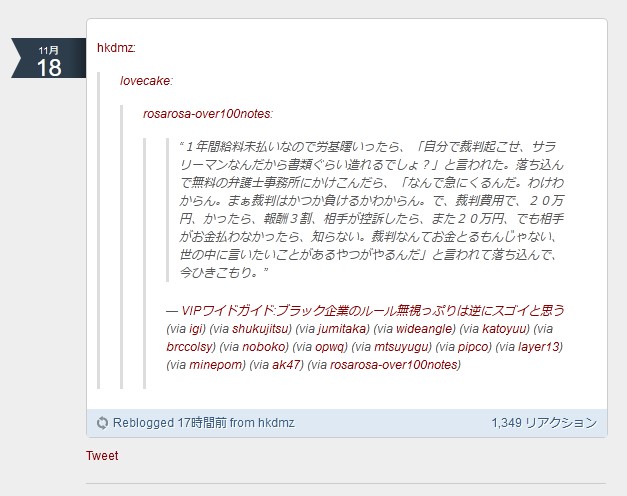627x496 pixels.
Task: Click the reblog arrows icon
Action: click(x=102, y=423)
